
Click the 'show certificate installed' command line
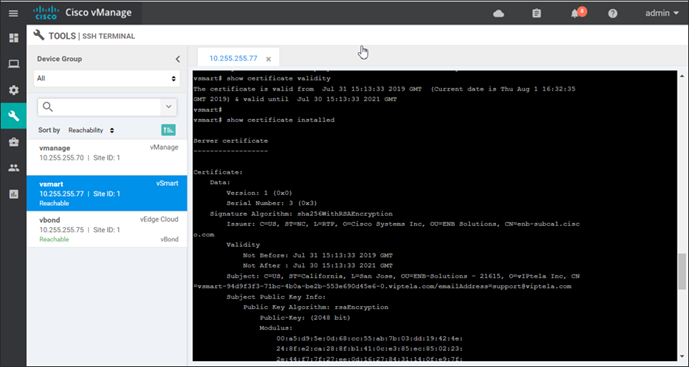point(264,120)
